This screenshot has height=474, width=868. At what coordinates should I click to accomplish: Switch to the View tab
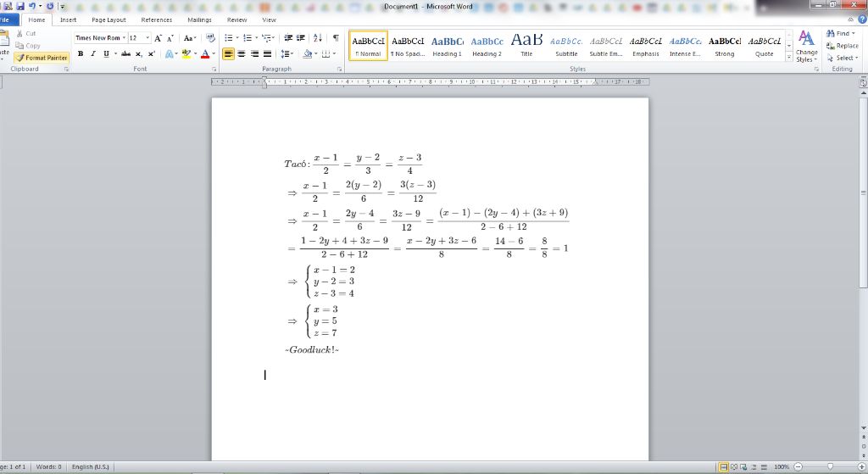pos(269,20)
